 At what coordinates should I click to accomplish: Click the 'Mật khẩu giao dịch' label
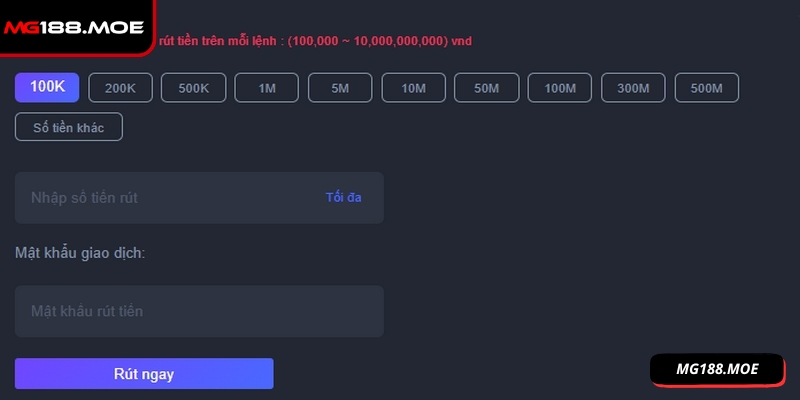point(80,253)
